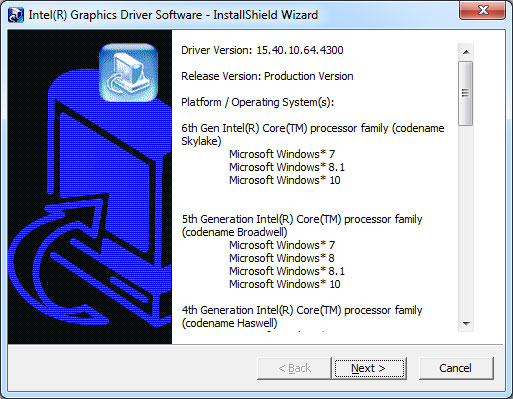Click the Driver Version 15.40.10.64.4300 line
Screen dimensions: 513x399
[262, 50]
